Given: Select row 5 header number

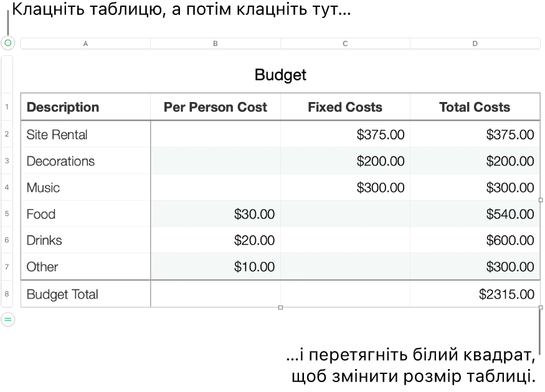Looking at the screenshot, I should pyautogui.click(x=7, y=214).
